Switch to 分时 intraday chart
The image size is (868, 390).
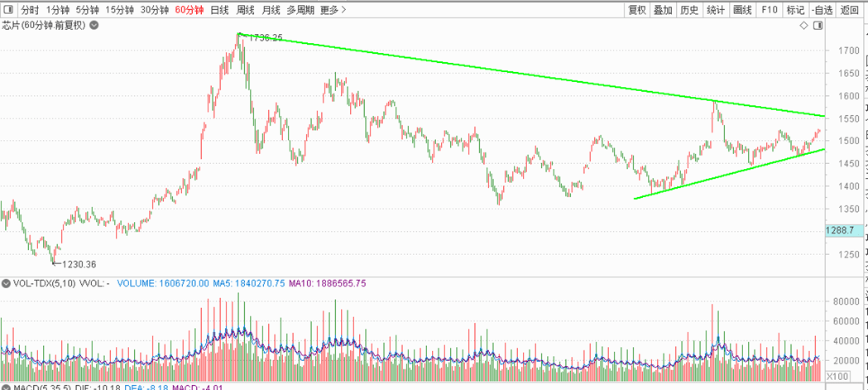pos(29,9)
